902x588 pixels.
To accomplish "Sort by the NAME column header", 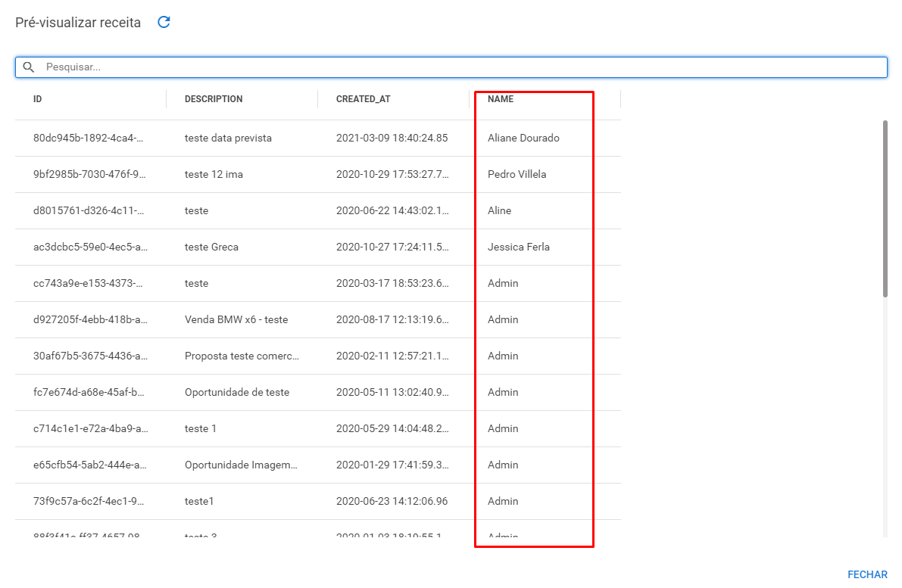I will point(501,99).
